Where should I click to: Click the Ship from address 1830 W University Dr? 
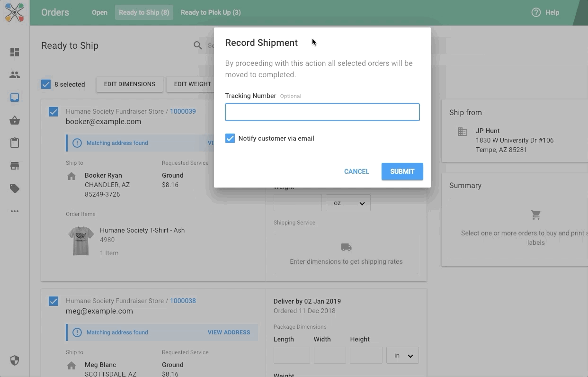click(x=515, y=140)
